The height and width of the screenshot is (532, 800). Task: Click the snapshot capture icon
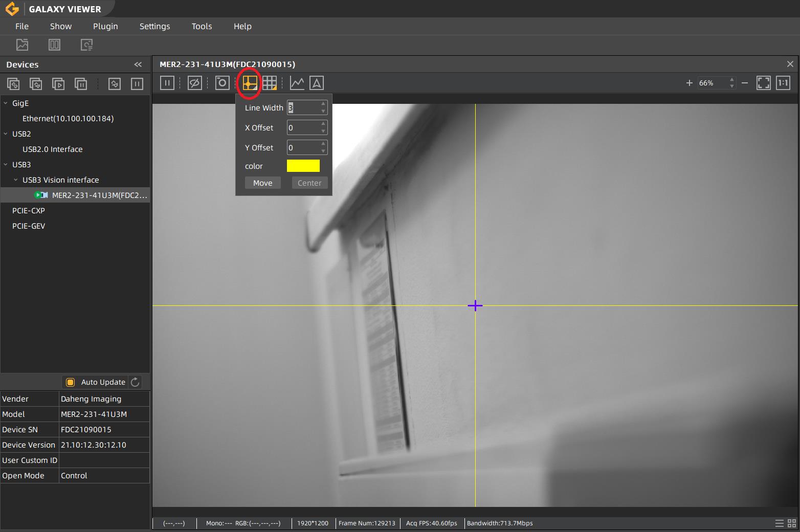point(222,83)
